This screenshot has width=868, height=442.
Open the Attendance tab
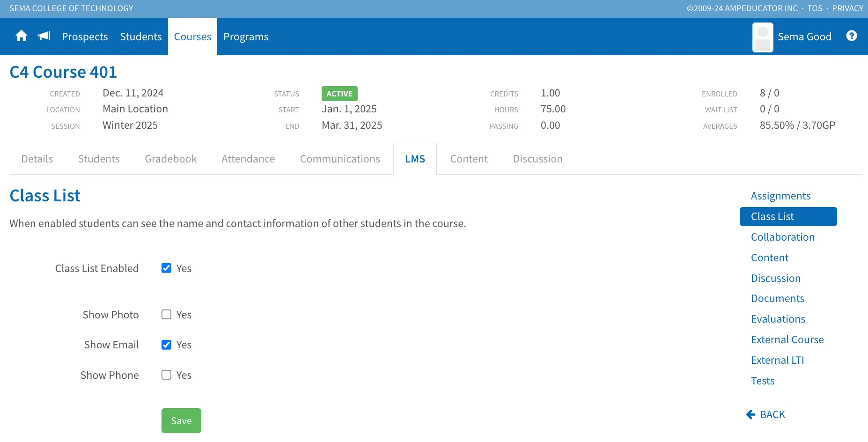[x=248, y=159]
